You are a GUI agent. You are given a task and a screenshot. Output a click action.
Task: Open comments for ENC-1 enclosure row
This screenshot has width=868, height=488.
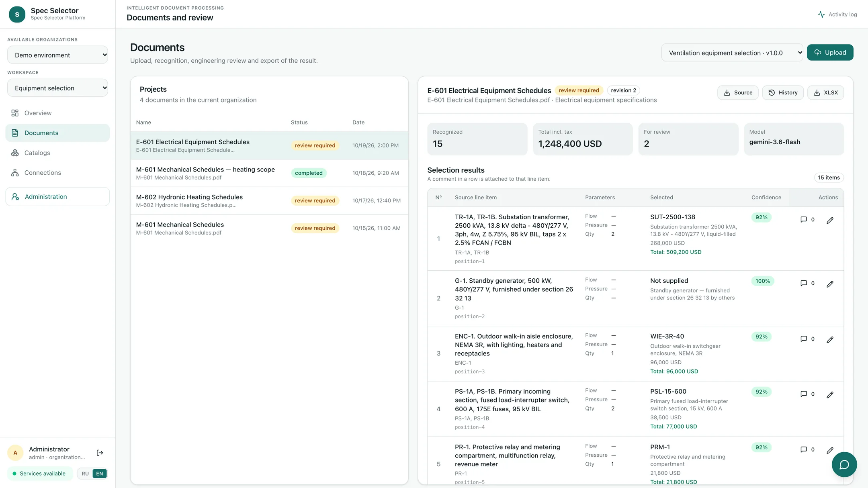pos(807,339)
